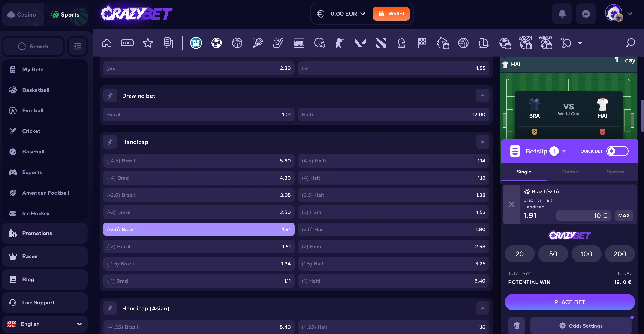Viewport: 644px width, 334px height.
Task: Select the Volta football icon
Action: [x=525, y=43]
